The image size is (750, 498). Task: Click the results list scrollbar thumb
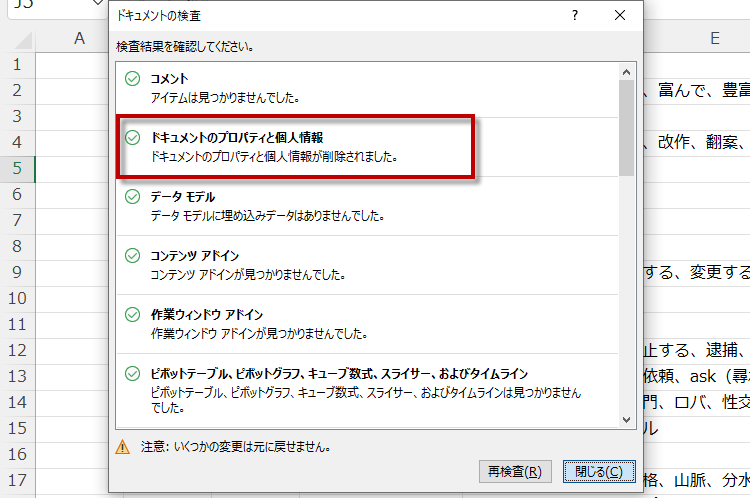coord(626,125)
